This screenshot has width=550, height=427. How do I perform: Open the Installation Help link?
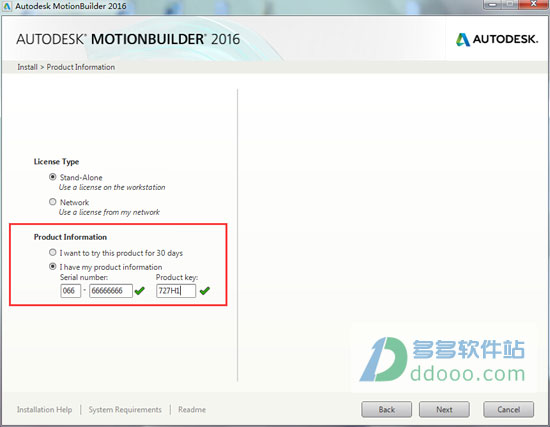pos(45,409)
